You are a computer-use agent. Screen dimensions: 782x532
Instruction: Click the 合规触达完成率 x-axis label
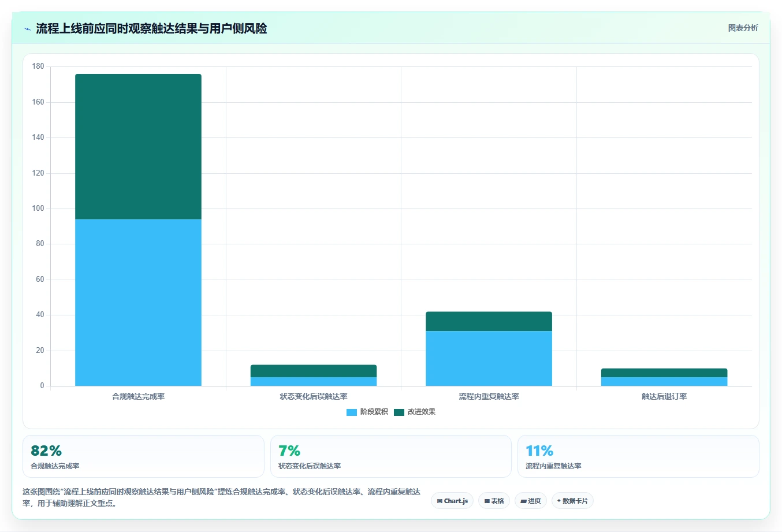[138, 396]
